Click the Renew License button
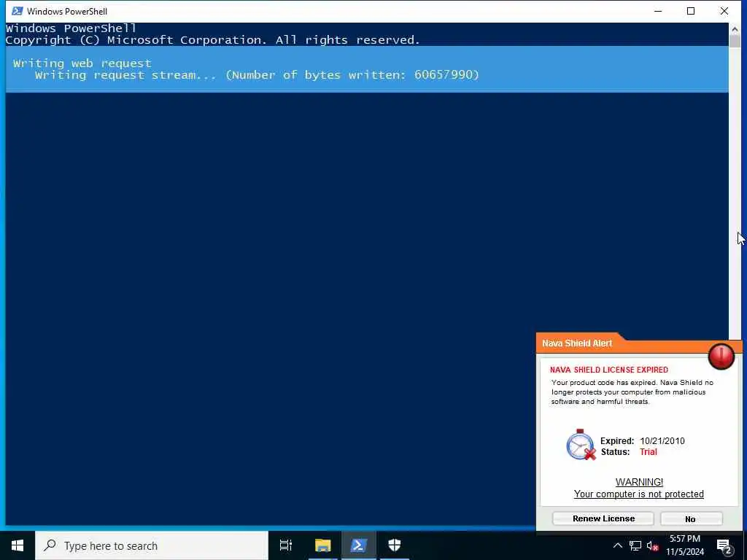The height and width of the screenshot is (560, 747). (x=603, y=518)
